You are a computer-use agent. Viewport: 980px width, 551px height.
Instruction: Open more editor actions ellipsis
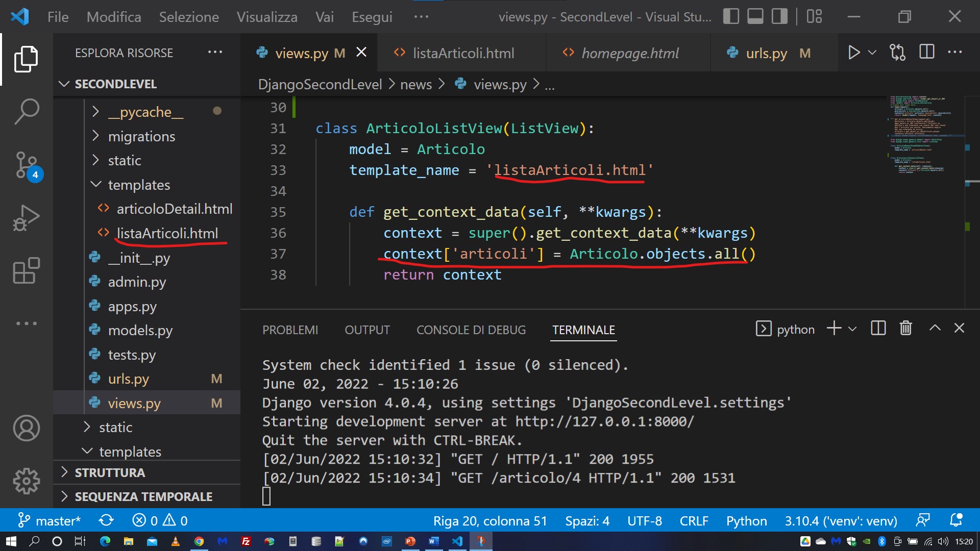(x=954, y=53)
